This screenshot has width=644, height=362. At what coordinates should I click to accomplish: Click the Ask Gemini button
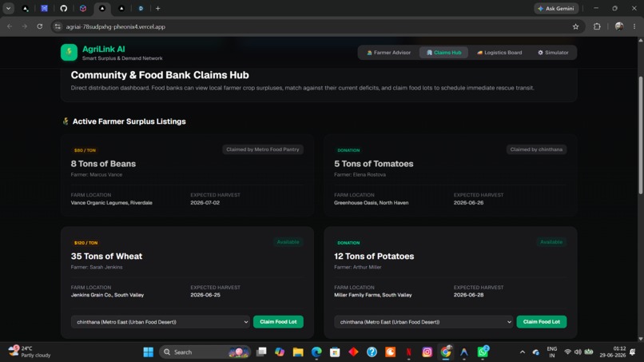click(x=556, y=8)
